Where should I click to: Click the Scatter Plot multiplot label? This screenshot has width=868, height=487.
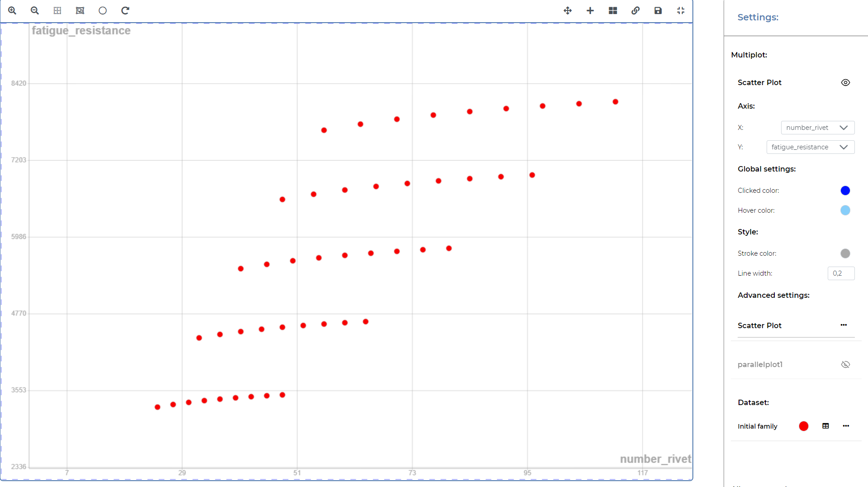pyautogui.click(x=759, y=82)
